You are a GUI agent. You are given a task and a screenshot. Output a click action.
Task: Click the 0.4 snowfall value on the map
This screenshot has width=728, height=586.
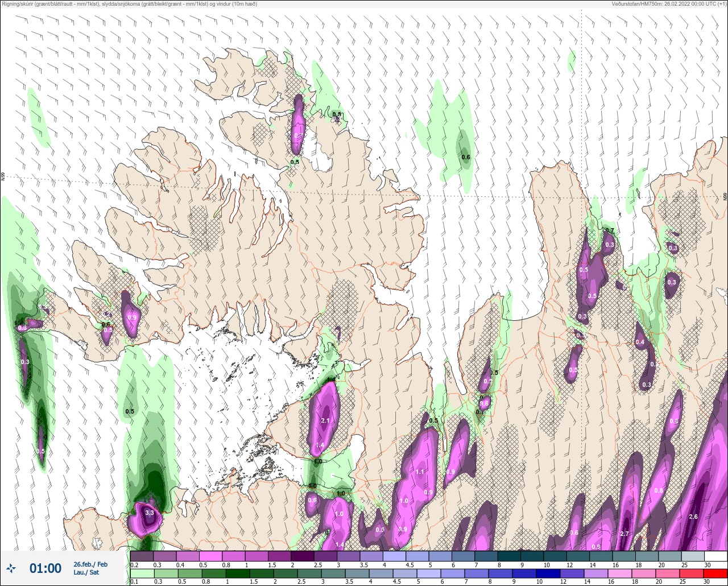pos(640,342)
